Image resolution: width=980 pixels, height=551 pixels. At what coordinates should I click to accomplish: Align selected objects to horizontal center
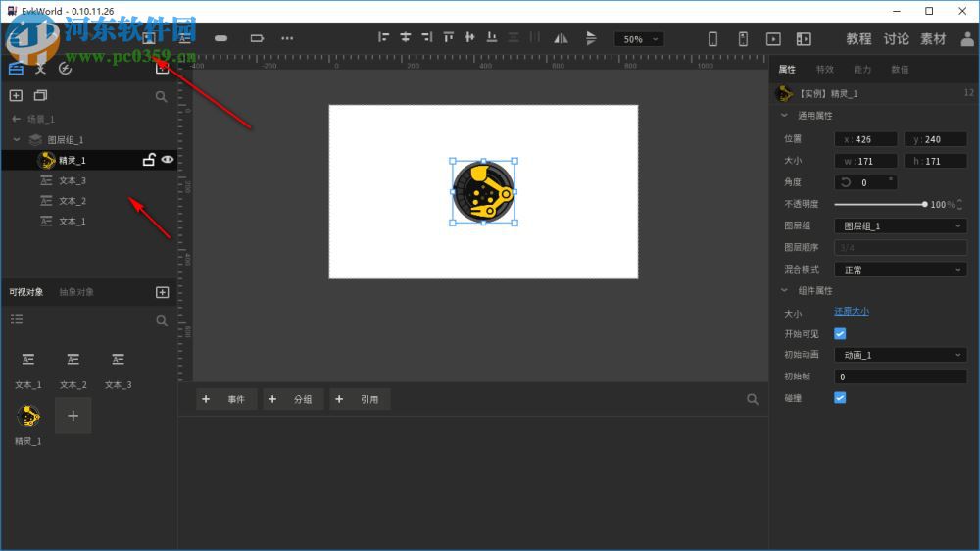tap(405, 37)
